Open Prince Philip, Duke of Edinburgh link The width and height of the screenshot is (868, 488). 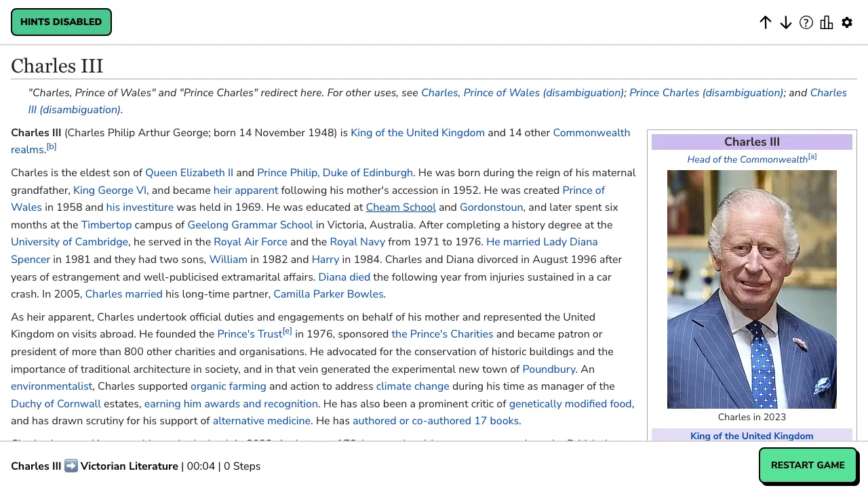(335, 173)
